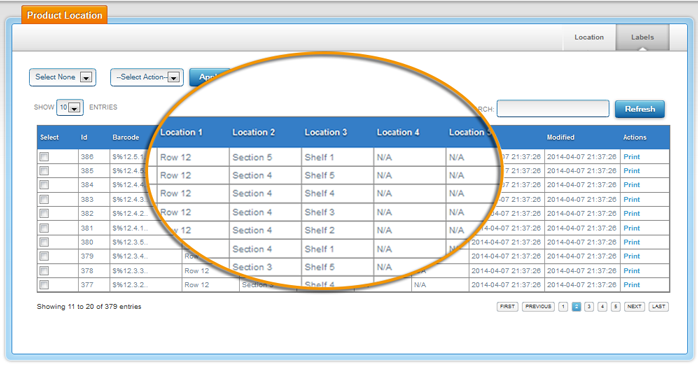The image size is (698, 368).
Task: Tick the checkbox for Id 385
Action: (x=44, y=171)
